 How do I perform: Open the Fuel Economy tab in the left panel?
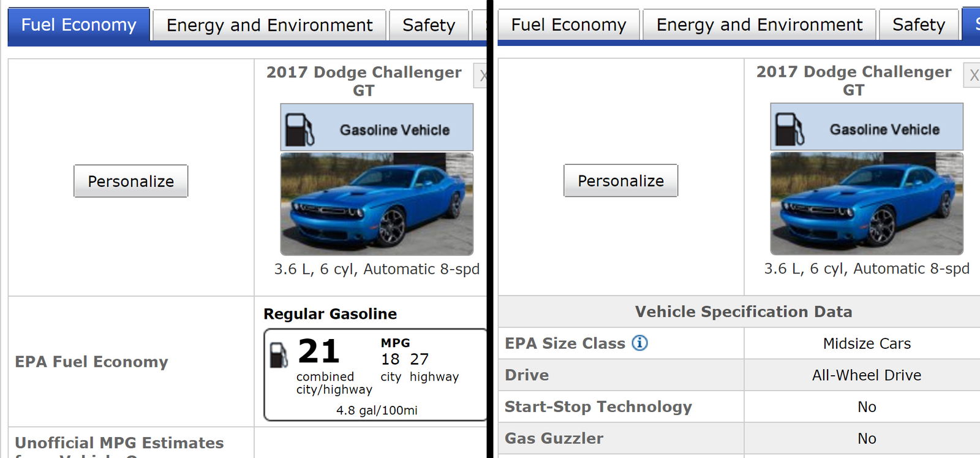coord(78,25)
